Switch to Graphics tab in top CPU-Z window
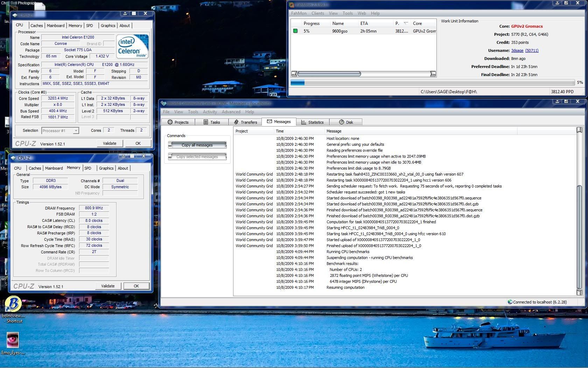Screen dimensions: 588x368 pyautogui.click(x=108, y=26)
